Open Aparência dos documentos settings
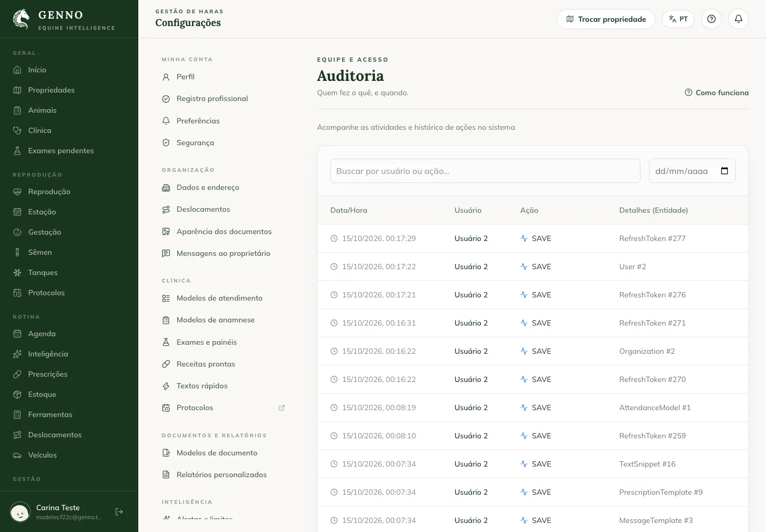This screenshot has width=766, height=532. (224, 231)
